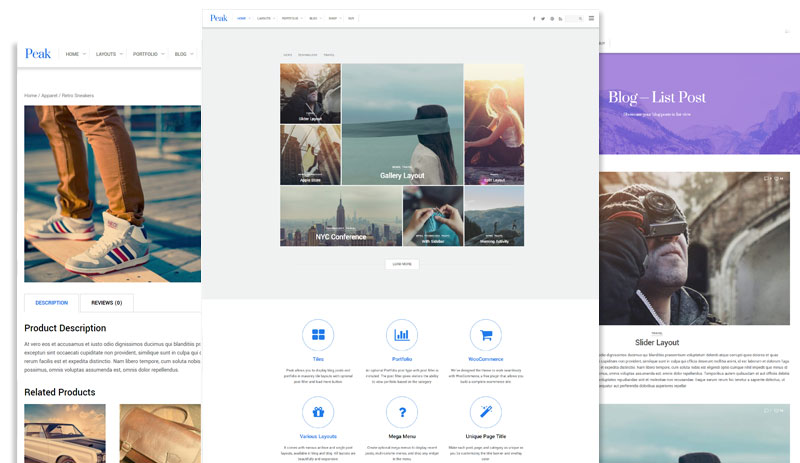This screenshot has width=800, height=463.
Task: Click the Load More button under gallery
Action: [x=402, y=264]
